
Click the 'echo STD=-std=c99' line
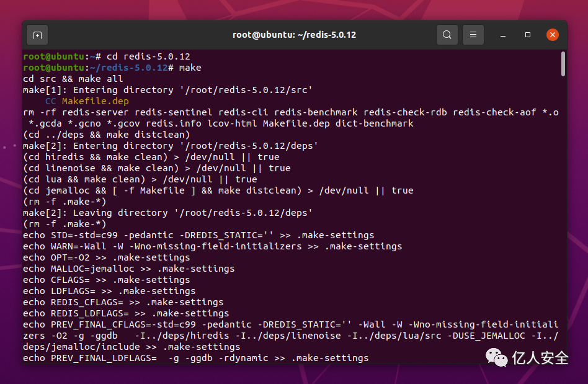click(198, 235)
